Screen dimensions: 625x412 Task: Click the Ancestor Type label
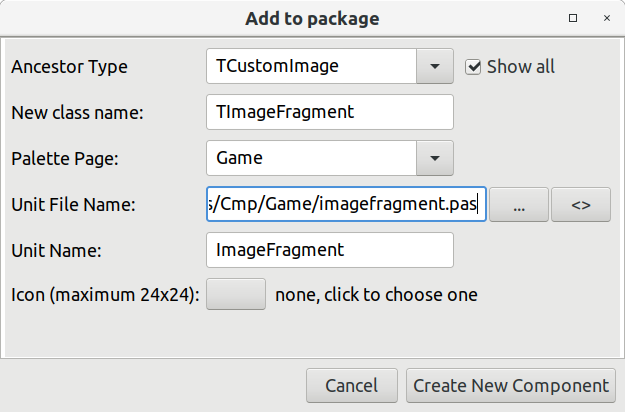coord(69,67)
